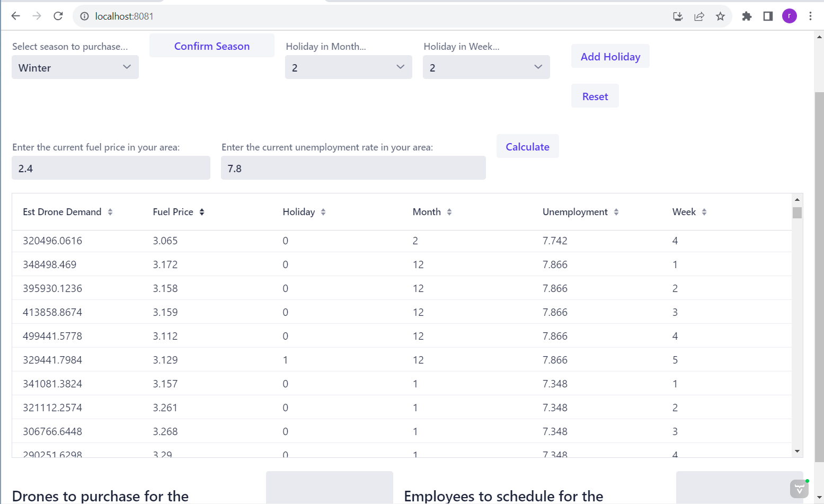Image resolution: width=824 pixels, height=504 pixels.
Task: Open the browser extensions puzzle icon
Action: point(747,16)
